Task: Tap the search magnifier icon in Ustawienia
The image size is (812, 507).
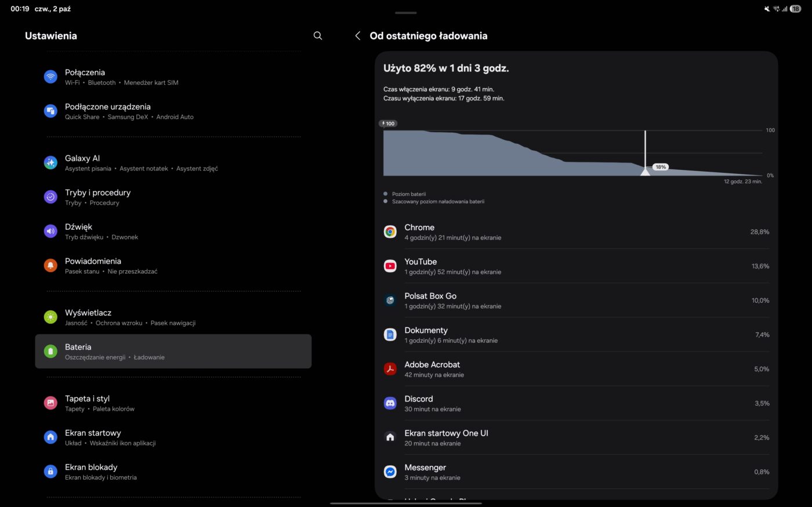Action: pos(318,36)
